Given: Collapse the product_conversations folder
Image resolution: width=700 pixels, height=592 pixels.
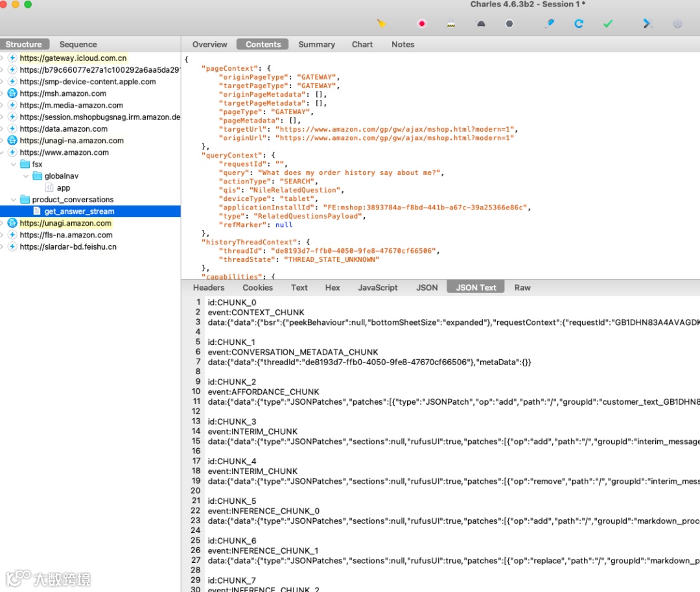Looking at the screenshot, I should point(14,200).
